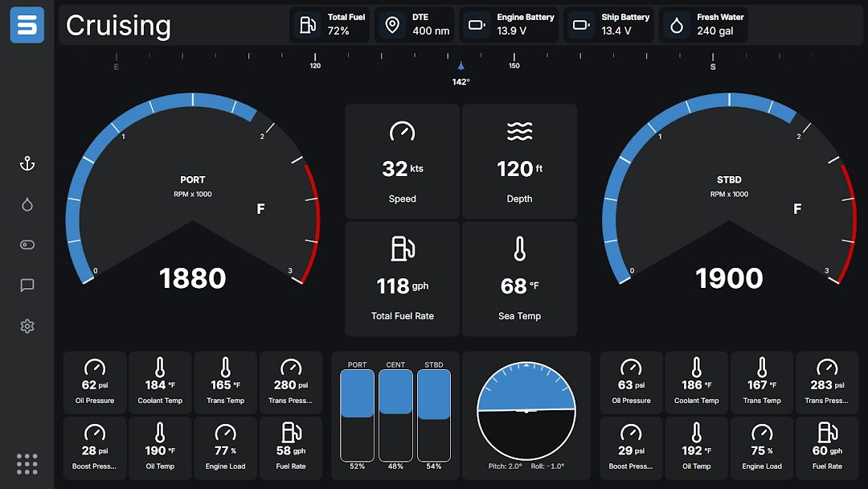The image size is (868, 489).
Task: Click the starboard gear indicator F
Action: 797,209
